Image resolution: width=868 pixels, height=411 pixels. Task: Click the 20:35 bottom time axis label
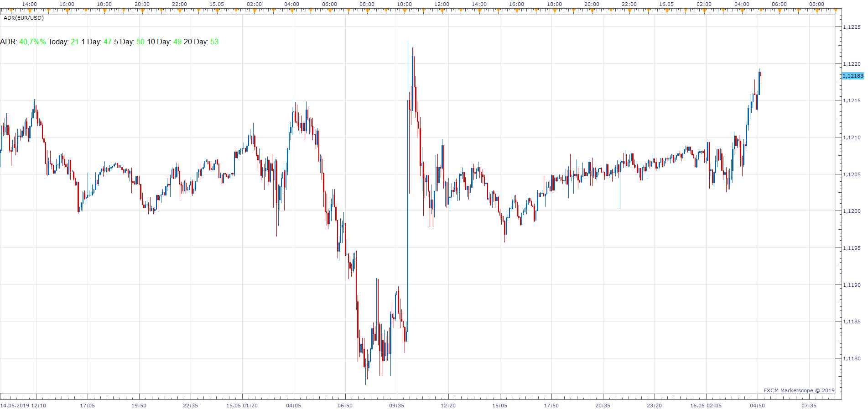[x=603, y=406]
